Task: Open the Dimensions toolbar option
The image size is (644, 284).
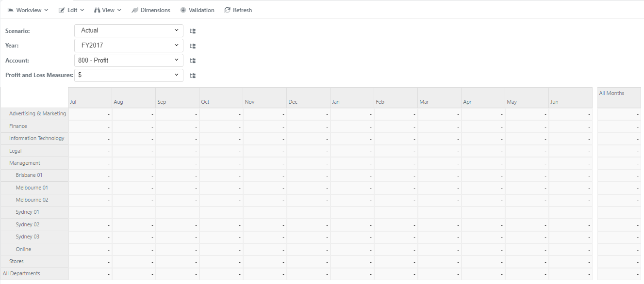Action: tap(150, 10)
